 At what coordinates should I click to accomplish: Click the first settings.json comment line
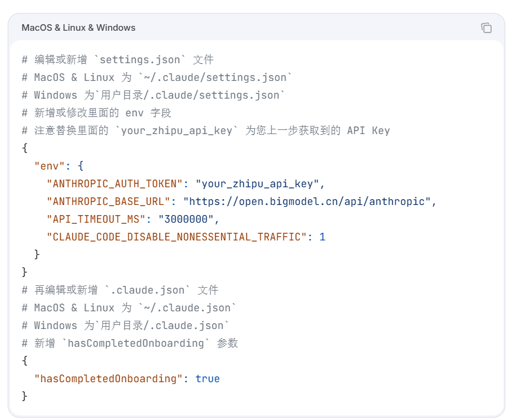[x=118, y=60]
